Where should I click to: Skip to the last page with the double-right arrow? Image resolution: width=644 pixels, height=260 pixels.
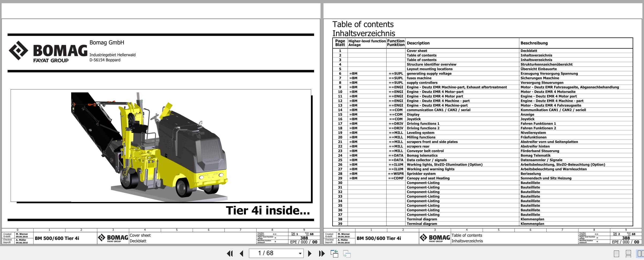tap(321, 253)
